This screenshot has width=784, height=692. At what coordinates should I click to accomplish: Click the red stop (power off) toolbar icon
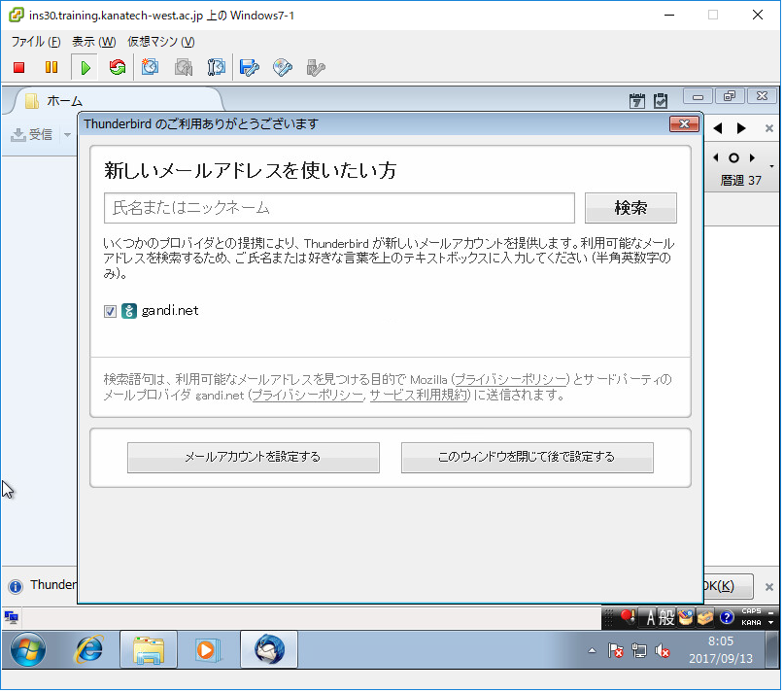[x=19, y=68]
